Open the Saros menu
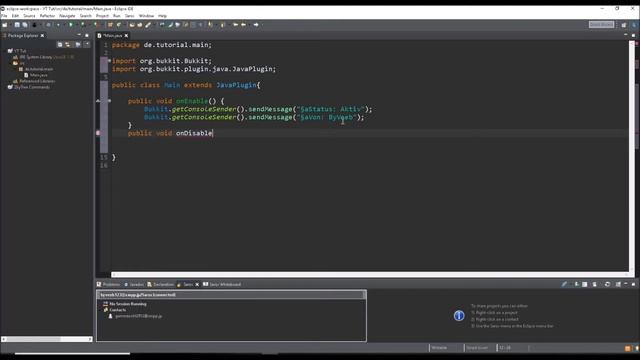 pyautogui.click(x=129, y=16)
